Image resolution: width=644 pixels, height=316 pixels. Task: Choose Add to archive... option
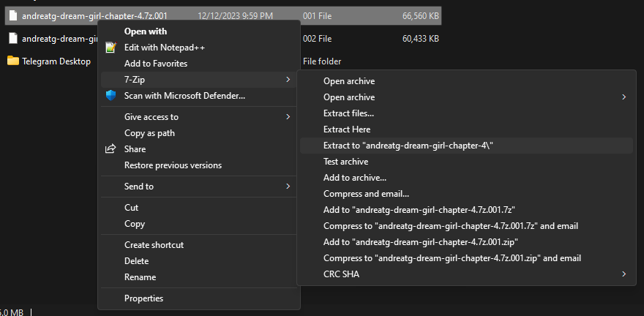[355, 178]
